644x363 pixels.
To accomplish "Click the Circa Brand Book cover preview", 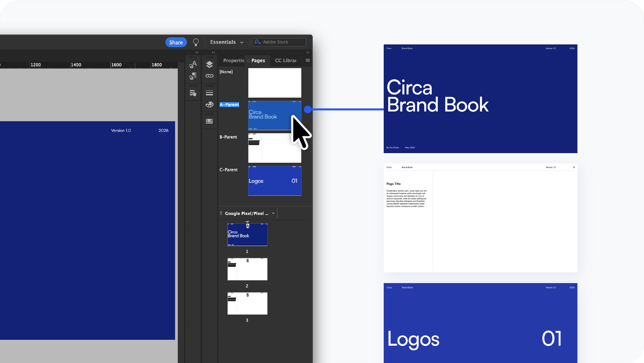I will tap(480, 99).
